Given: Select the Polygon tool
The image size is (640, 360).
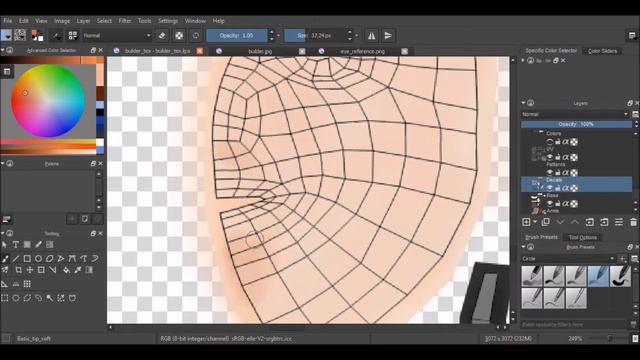Looking at the screenshot, I should click(x=49, y=258).
